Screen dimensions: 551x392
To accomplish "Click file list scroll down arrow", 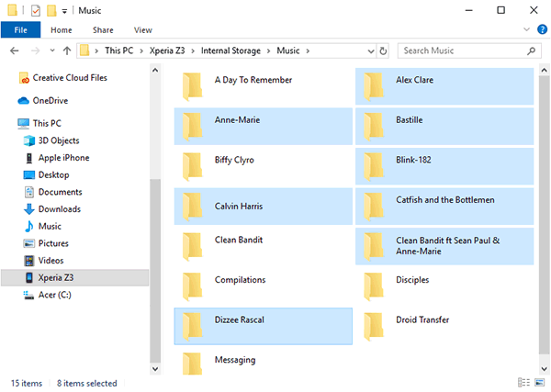I will pyautogui.click(x=545, y=369).
